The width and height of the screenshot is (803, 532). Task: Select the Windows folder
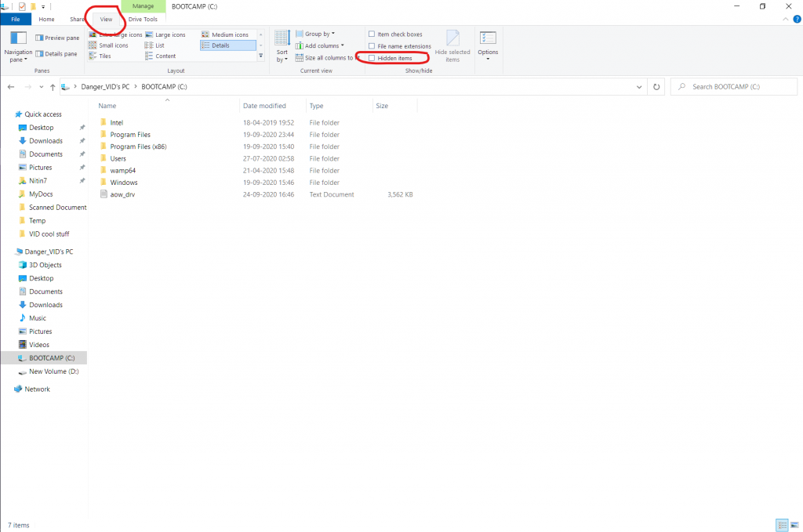point(123,183)
